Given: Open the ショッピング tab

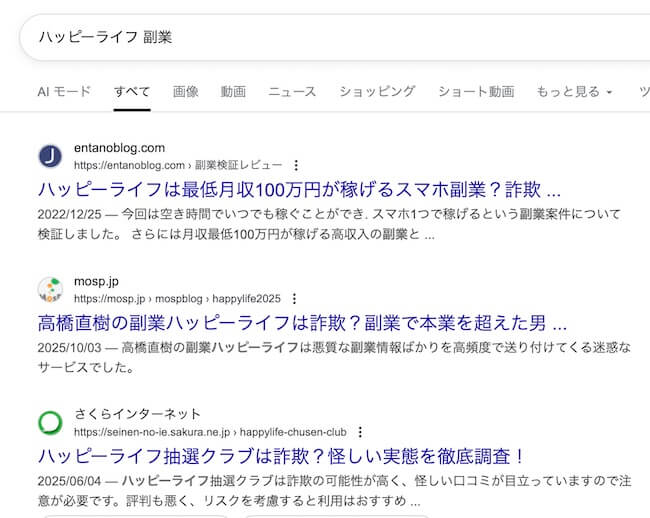Looking at the screenshot, I should pos(377,92).
